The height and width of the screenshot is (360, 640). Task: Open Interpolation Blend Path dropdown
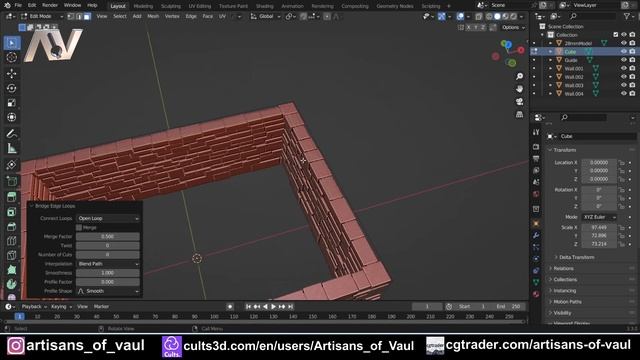point(108,264)
